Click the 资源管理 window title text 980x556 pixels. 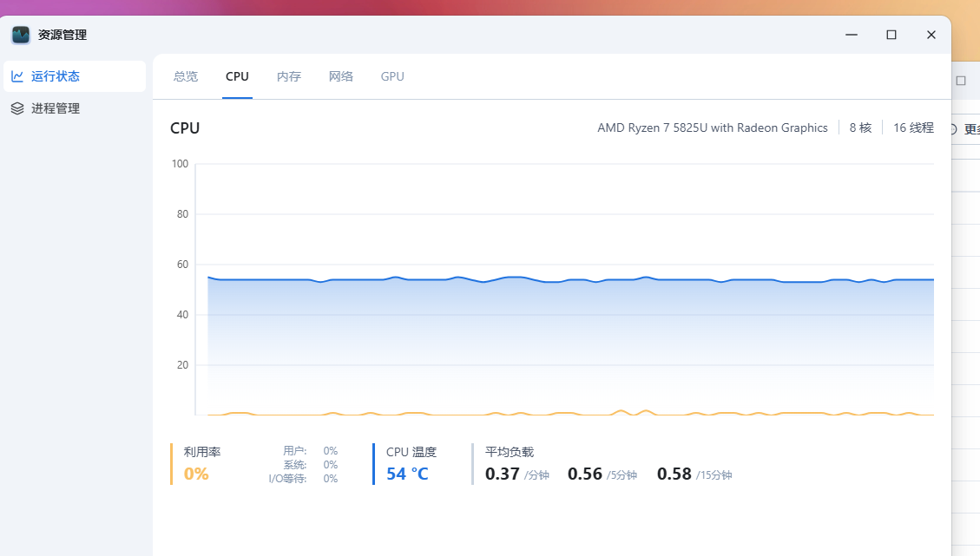[x=62, y=35]
